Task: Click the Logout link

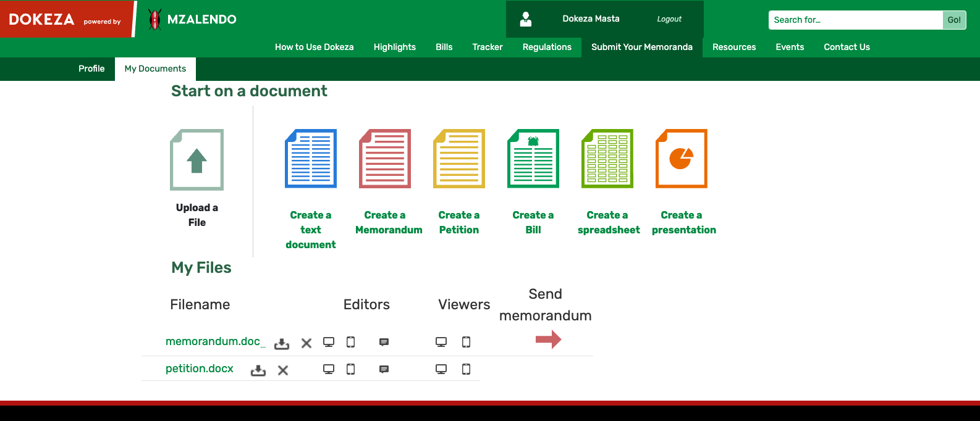Action: click(x=669, y=19)
